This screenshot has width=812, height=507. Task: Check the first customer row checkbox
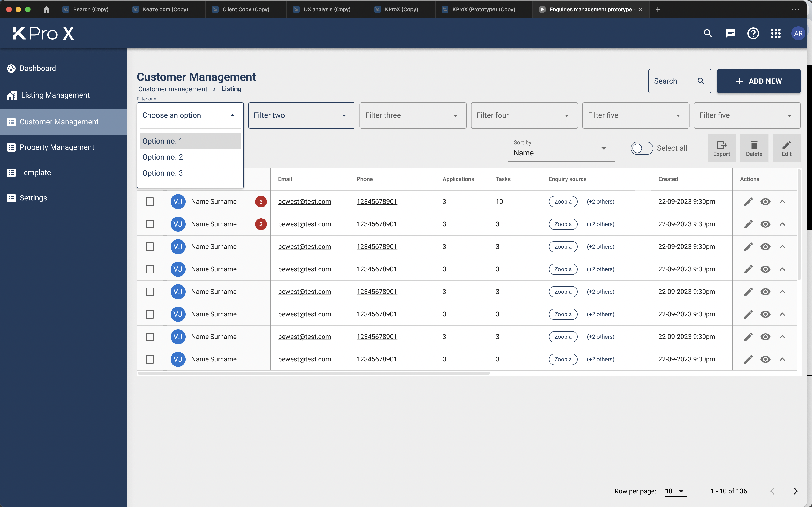(150, 202)
